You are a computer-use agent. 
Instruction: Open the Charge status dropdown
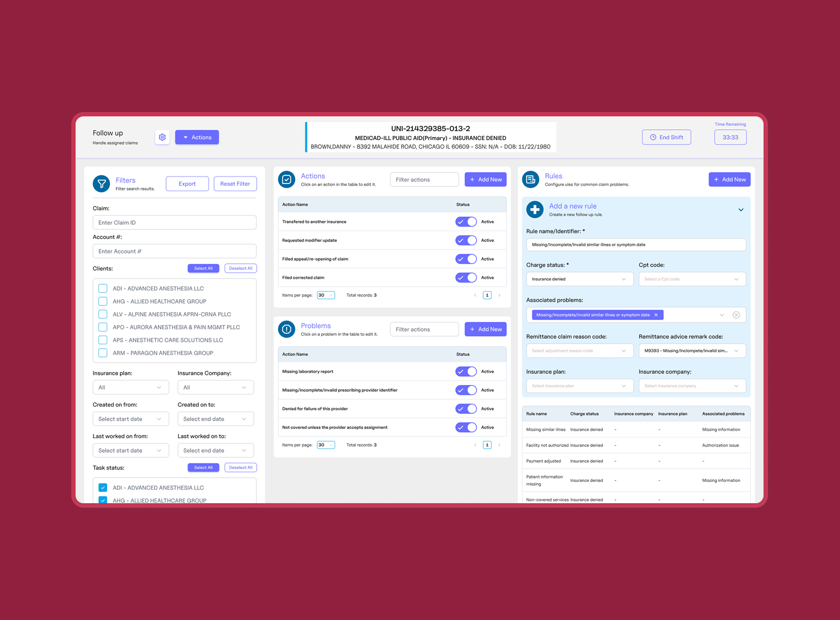pyautogui.click(x=579, y=279)
